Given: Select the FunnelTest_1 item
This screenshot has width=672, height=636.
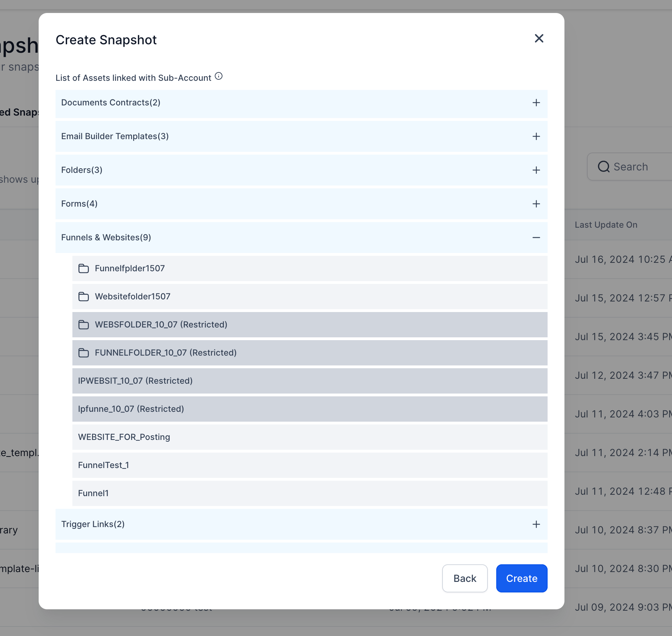Looking at the screenshot, I should pyautogui.click(x=310, y=465).
